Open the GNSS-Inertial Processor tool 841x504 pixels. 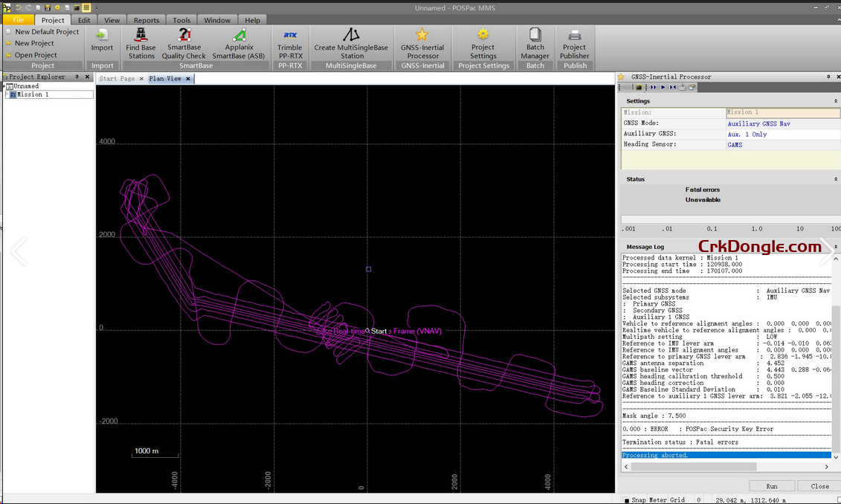point(422,45)
